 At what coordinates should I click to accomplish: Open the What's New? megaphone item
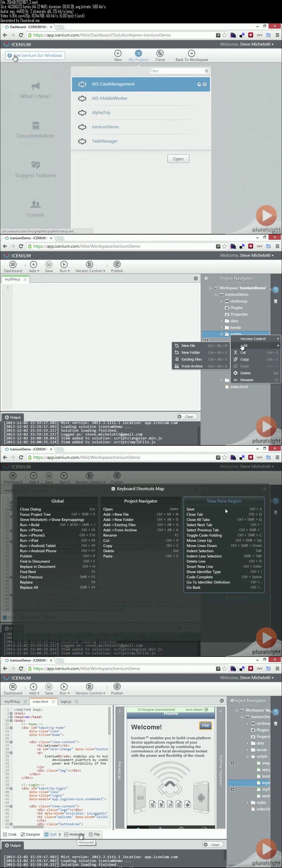pos(35,90)
